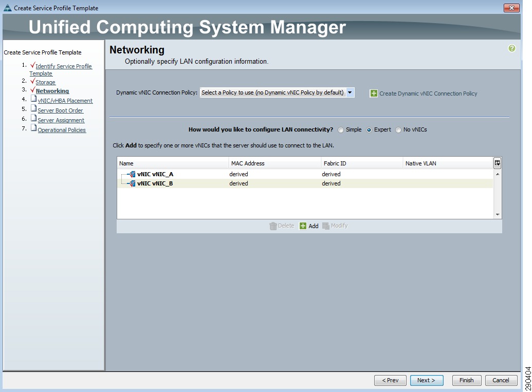Viewport: 532px width, 392px height.
Task: Click the Fabric ID 'derived' cell for vNIC_B
Action: click(331, 183)
